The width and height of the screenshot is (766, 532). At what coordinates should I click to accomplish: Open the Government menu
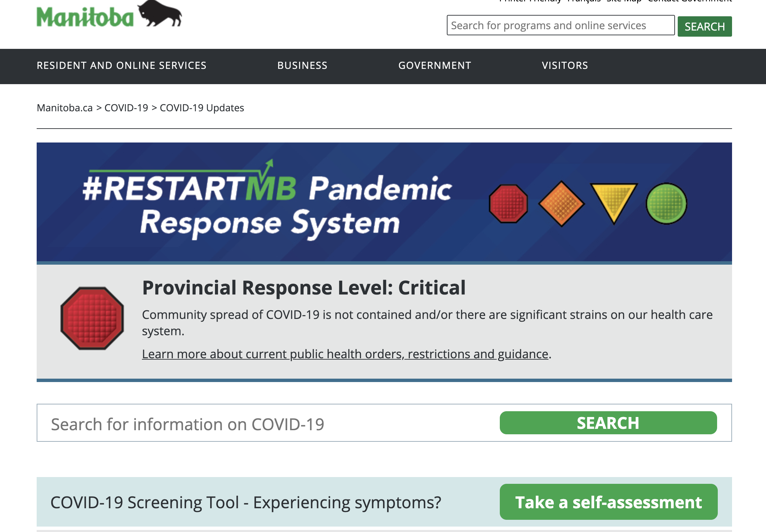tap(435, 66)
